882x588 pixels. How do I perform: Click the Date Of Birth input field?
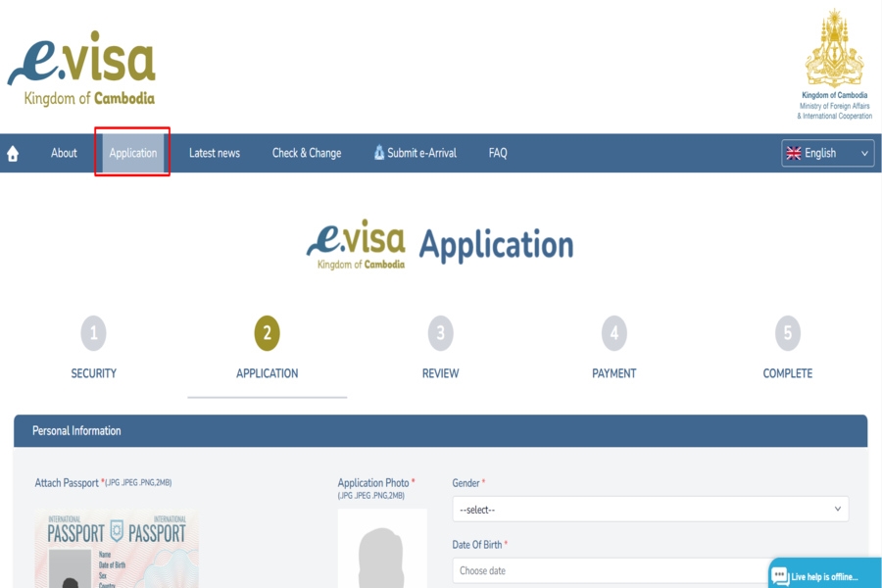[x=651, y=570]
